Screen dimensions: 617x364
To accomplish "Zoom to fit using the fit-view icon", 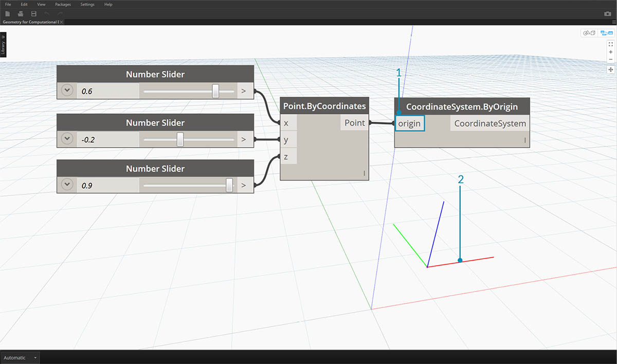I will pyautogui.click(x=611, y=44).
